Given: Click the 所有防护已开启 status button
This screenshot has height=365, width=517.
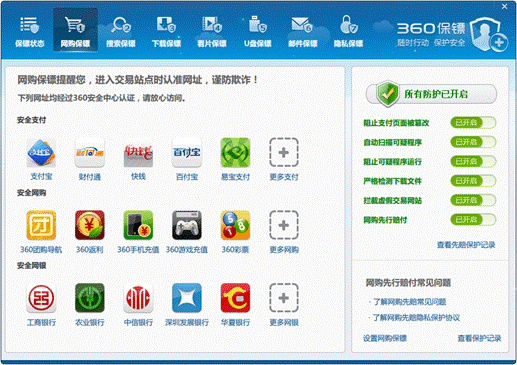Looking at the screenshot, I should (431, 94).
